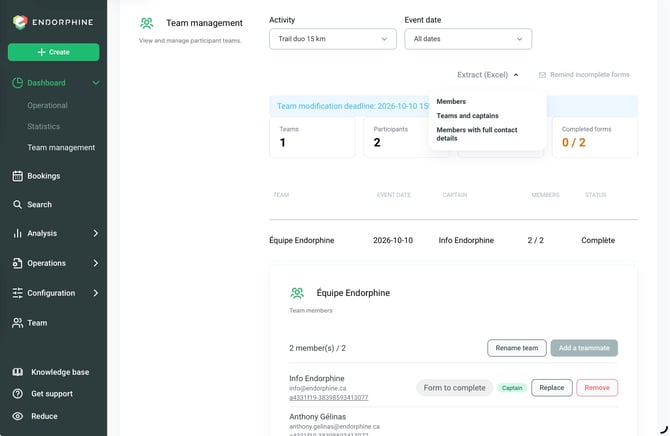
Task: Click the Rename team button
Action: click(x=517, y=348)
